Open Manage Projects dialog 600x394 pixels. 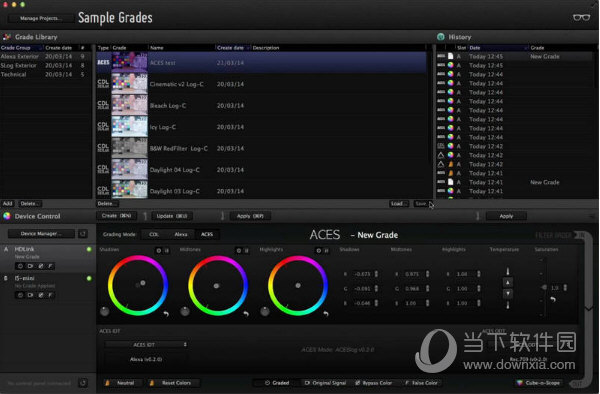pos(40,18)
